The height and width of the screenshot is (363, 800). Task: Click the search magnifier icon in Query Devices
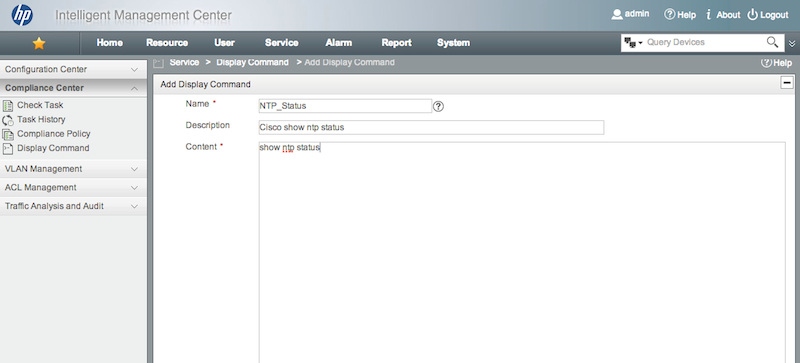point(772,42)
